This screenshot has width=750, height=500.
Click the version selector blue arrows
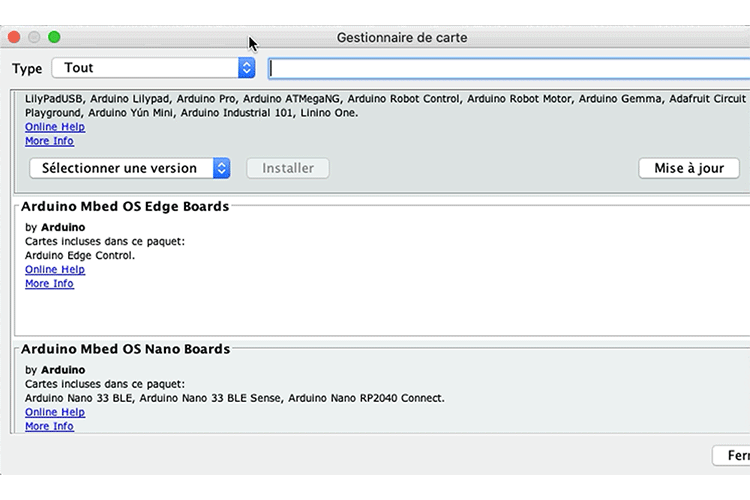pos(222,168)
